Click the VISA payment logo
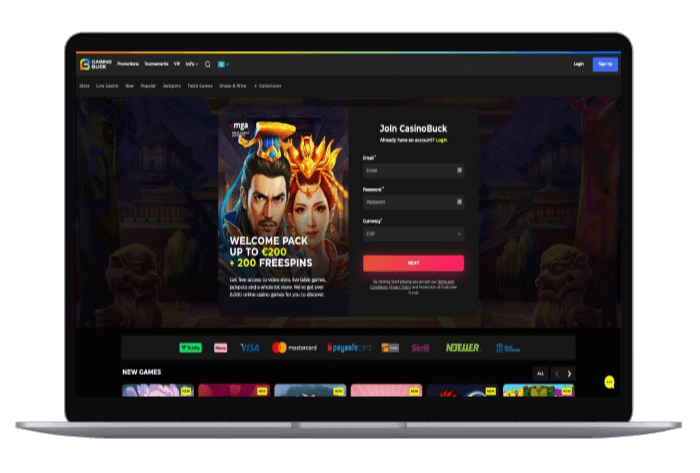700x473 pixels. point(250,348)
